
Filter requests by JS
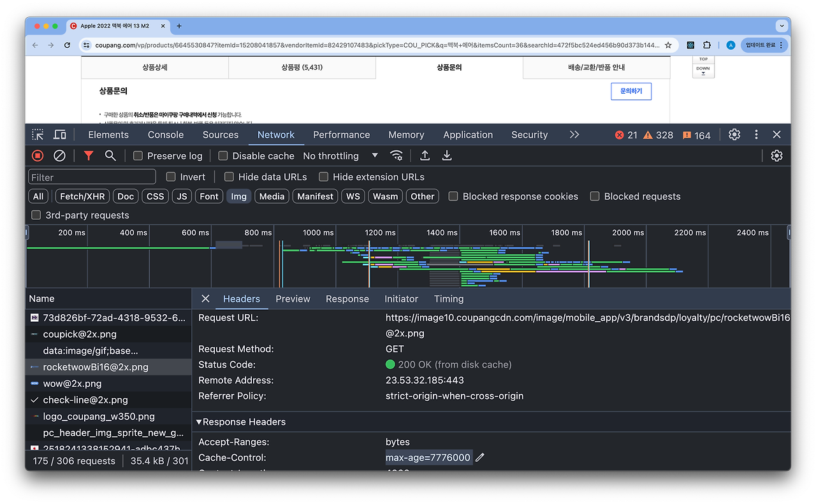coord(182,196)
